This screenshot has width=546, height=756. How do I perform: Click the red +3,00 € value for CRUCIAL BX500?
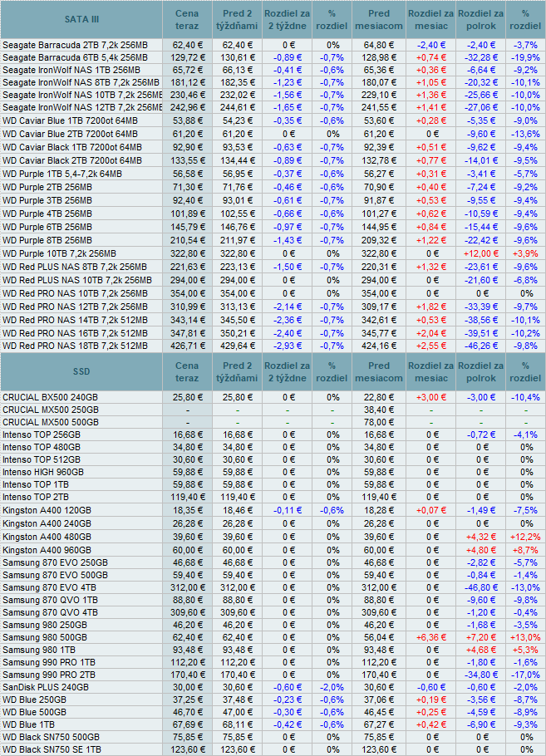430,397
